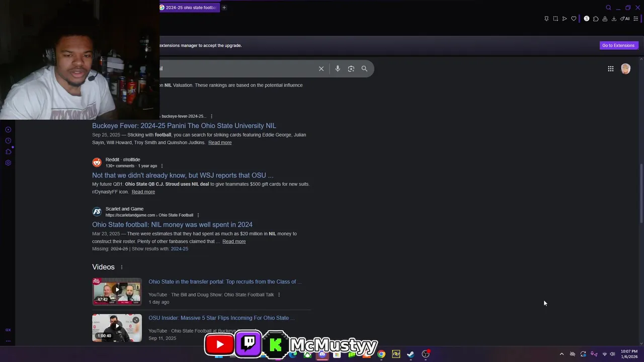The image size is (644, 362).
Task: Play the 47:42 video thumbnail
Action: click(x=117, y=292)
